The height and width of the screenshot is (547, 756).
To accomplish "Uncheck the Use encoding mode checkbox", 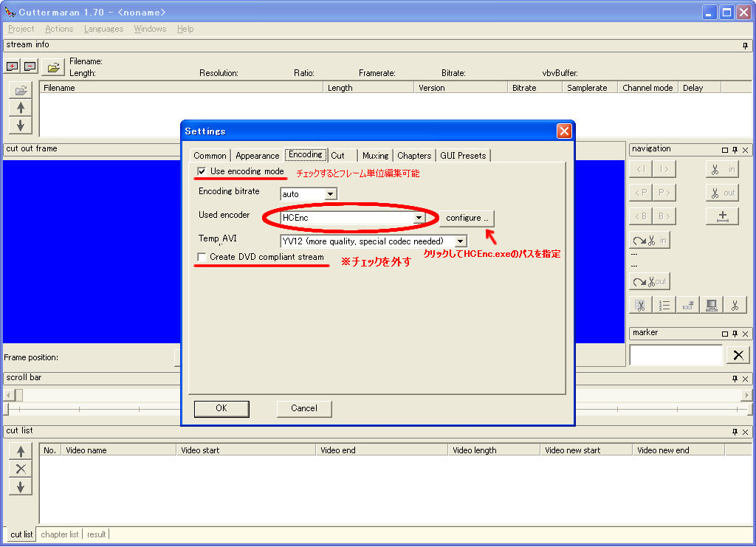I will [x=202, y=171].
